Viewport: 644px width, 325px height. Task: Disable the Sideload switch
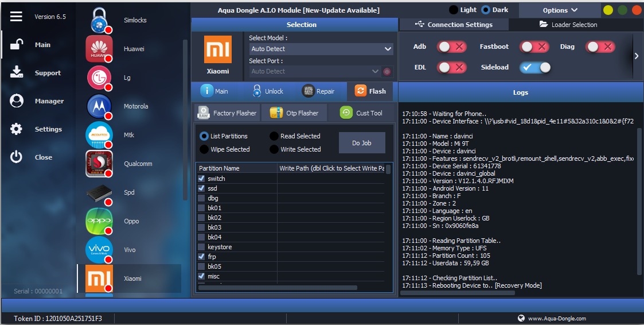(x=534, y=67)
